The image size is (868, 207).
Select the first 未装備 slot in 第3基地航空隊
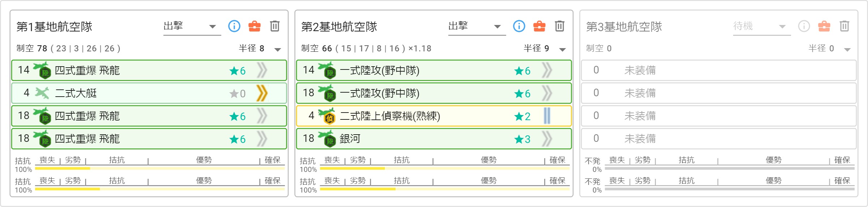pyautogui.click(x=719, y=70)
